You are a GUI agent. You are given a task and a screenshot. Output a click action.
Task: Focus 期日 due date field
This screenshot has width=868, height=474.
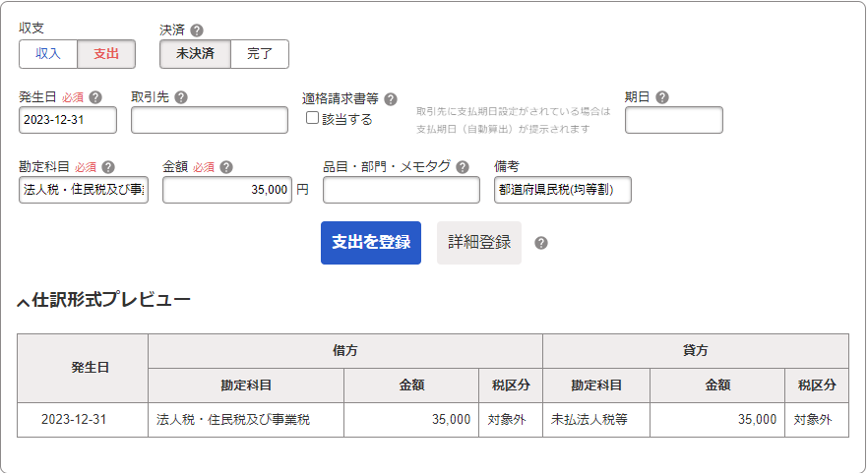point(674,120)
